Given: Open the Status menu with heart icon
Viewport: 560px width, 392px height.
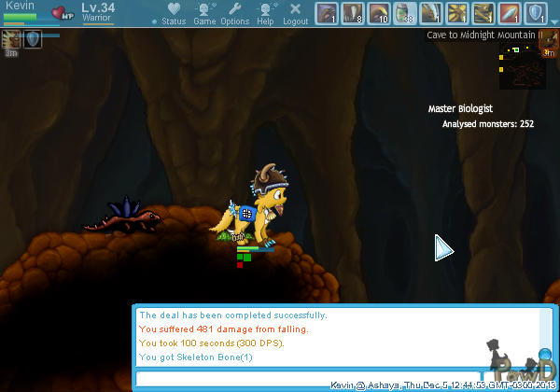Looking at the screenshot, I should (173, 13).
